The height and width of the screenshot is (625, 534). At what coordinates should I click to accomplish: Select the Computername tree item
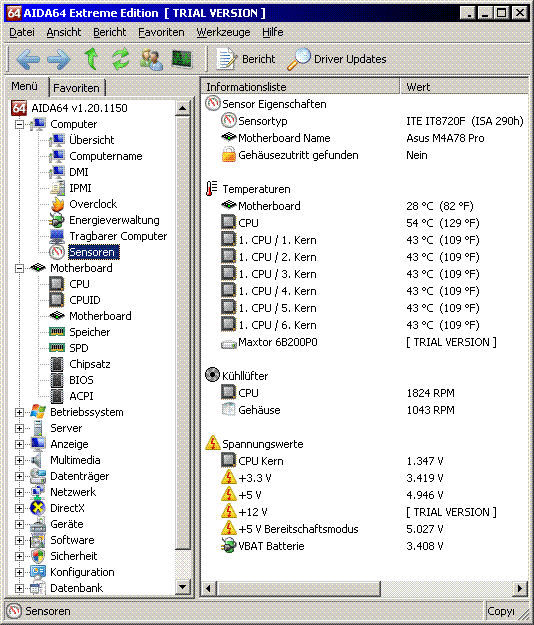[106, 156]
